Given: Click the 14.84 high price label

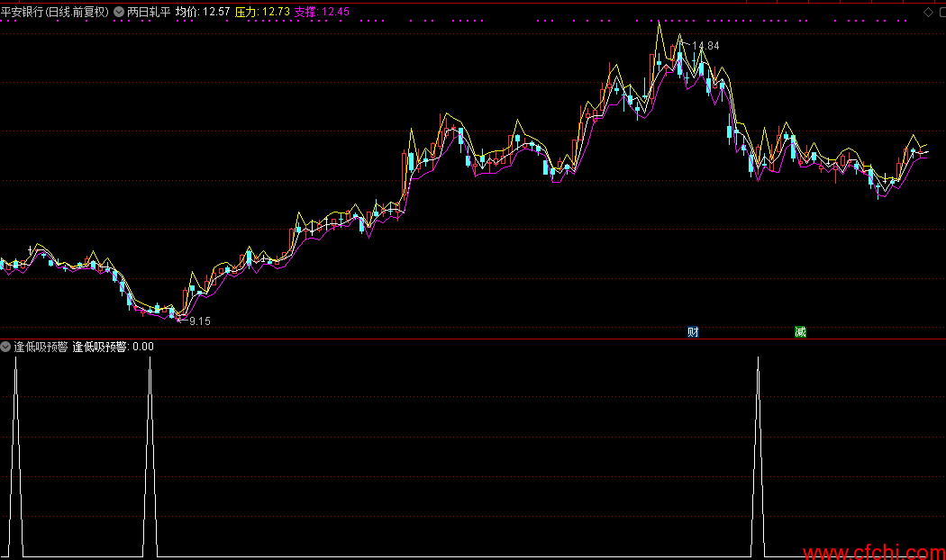Looking at the screenshot, I should tap(705, 46).
